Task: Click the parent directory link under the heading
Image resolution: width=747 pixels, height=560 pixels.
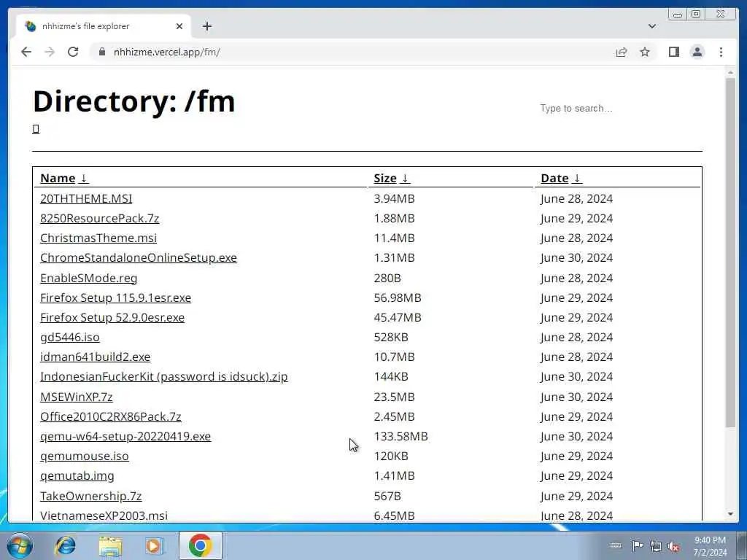Action: coord(36,129)
